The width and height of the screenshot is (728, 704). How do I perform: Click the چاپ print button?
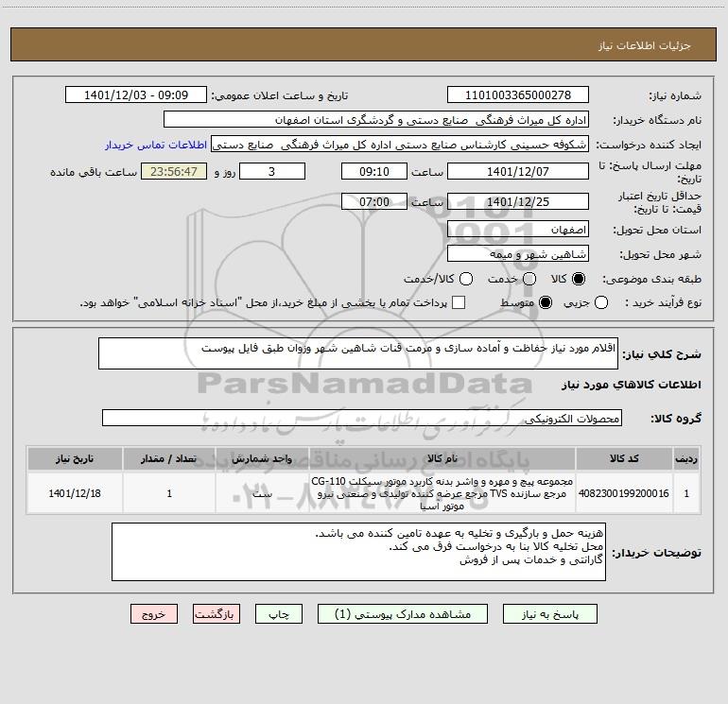tap(279, 614)
